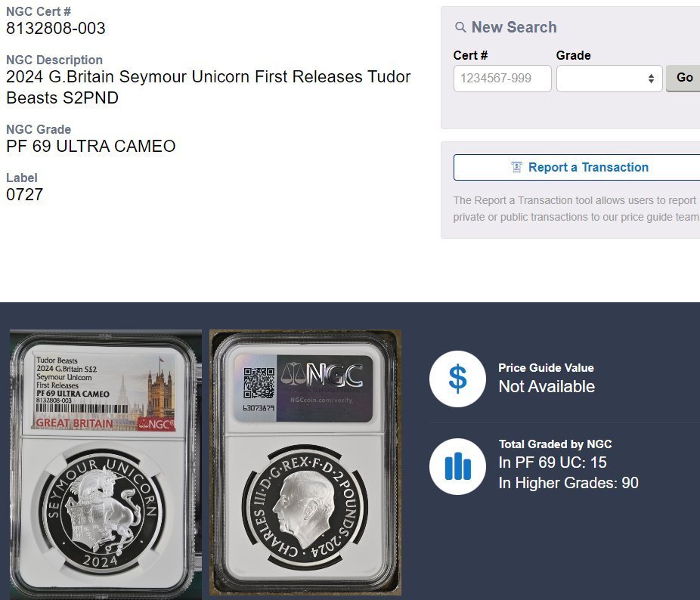Click the In PF 69 UC: 15 text
This screenshot has width=700, height=600.
[x=553, y=462]
